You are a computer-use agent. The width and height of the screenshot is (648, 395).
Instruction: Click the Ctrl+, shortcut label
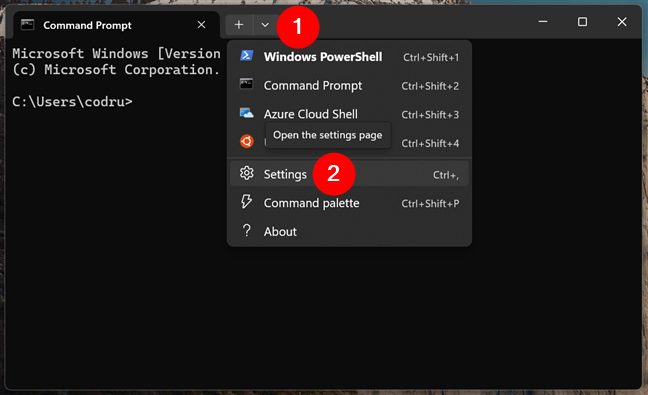tap(446, 175)
